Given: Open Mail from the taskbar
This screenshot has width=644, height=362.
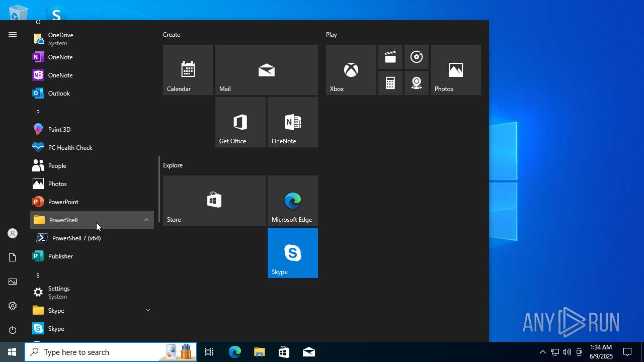Looking at the screenshot, I should [309, 352].
